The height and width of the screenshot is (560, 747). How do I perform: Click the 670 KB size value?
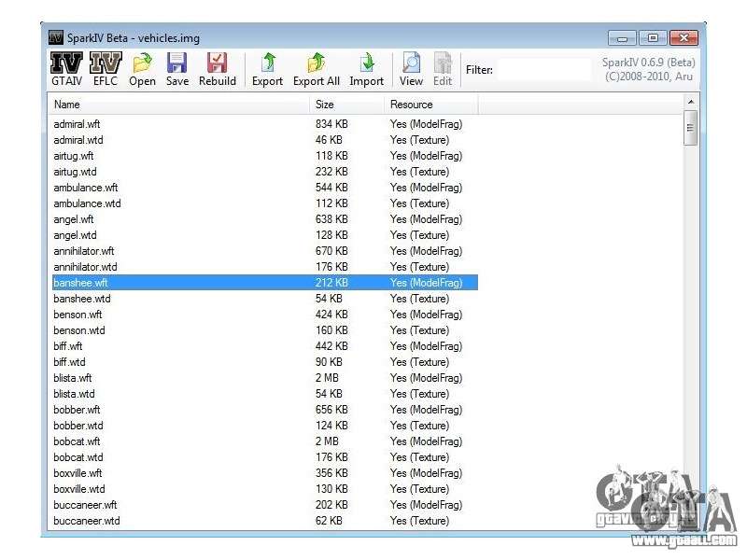pos(331,251)
